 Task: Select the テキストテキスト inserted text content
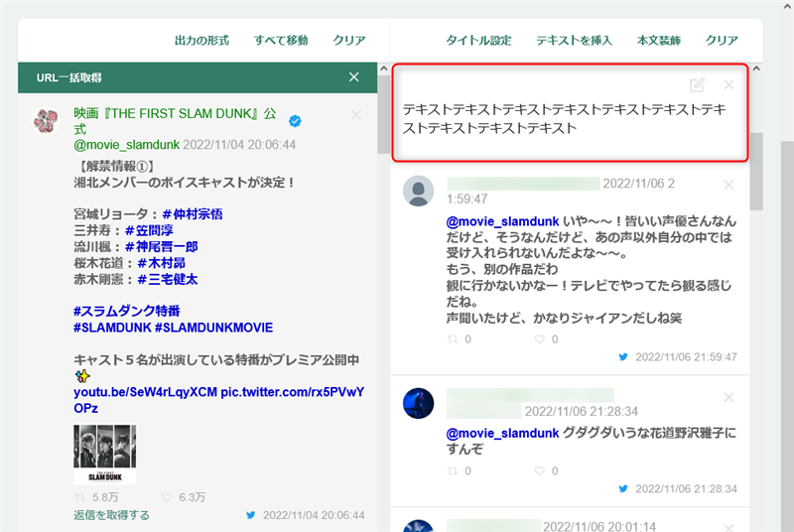tap(564, 118)
